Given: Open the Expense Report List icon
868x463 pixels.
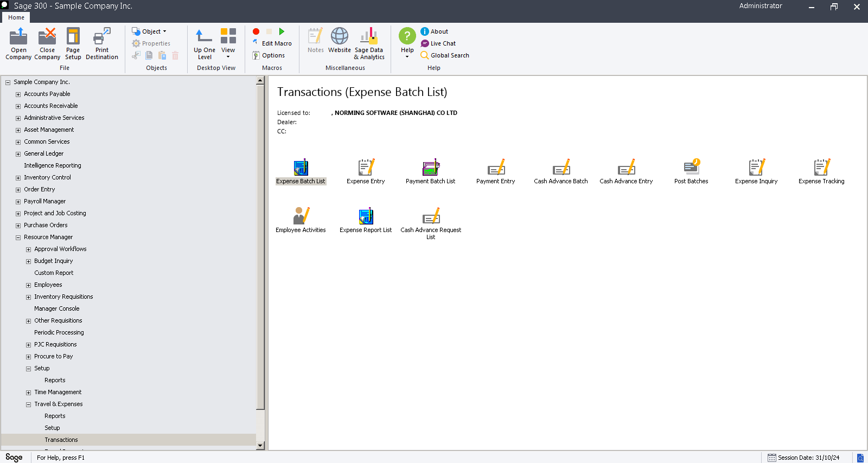Looking at the screenshot, I should (366, 216).
